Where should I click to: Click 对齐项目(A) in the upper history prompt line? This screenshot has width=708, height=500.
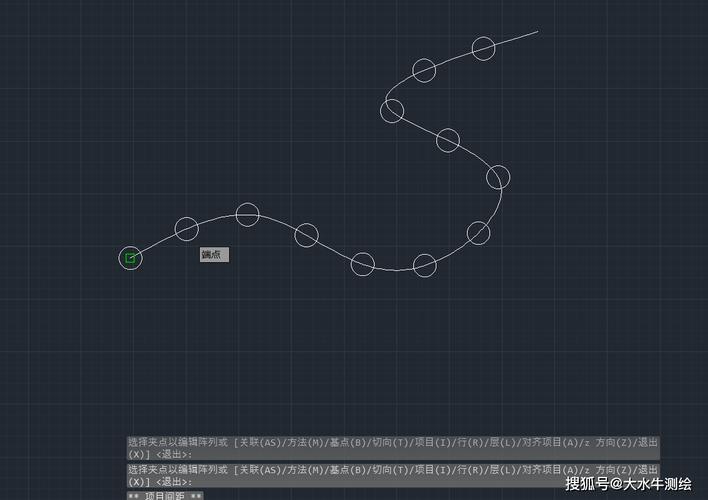(x=550, y=443)
